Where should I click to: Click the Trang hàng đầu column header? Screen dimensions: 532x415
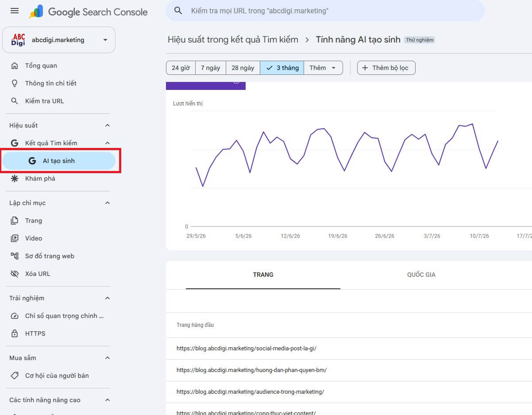point(195,325)
